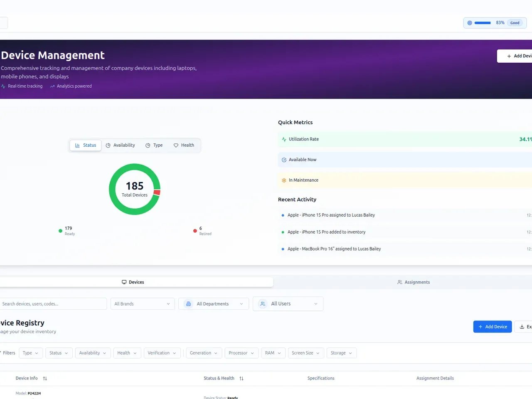Open the Storage filter dropdown

(x=342, y=353)
